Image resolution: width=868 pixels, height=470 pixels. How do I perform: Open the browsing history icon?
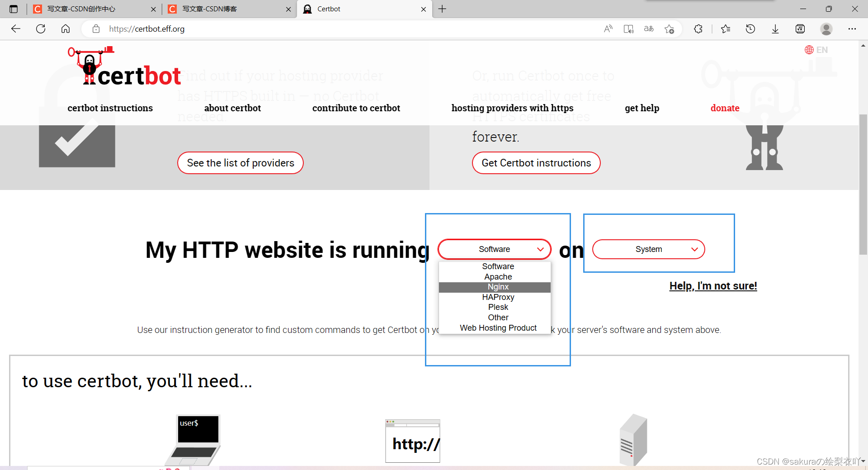(x=750, y=29)
